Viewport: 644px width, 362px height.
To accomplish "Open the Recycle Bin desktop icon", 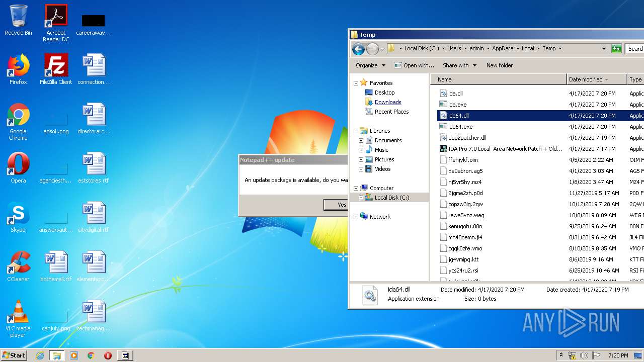I will point(18,20).
